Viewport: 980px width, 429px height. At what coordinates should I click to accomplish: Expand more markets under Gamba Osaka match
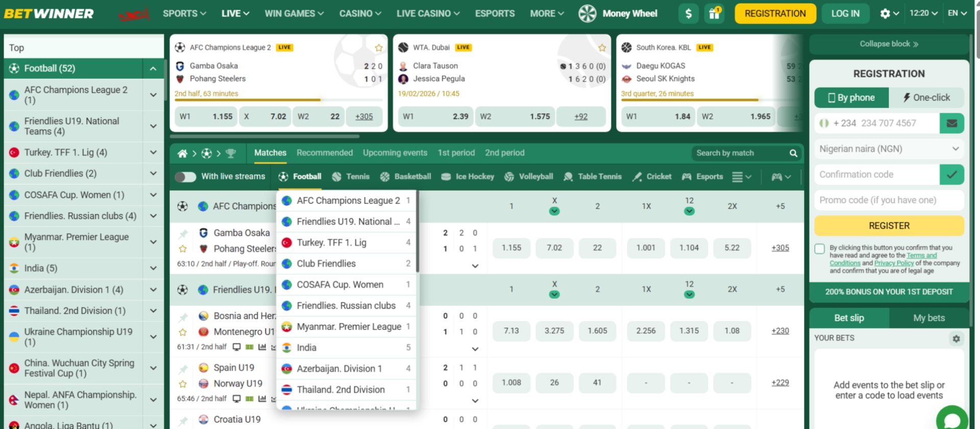point(475,266)
